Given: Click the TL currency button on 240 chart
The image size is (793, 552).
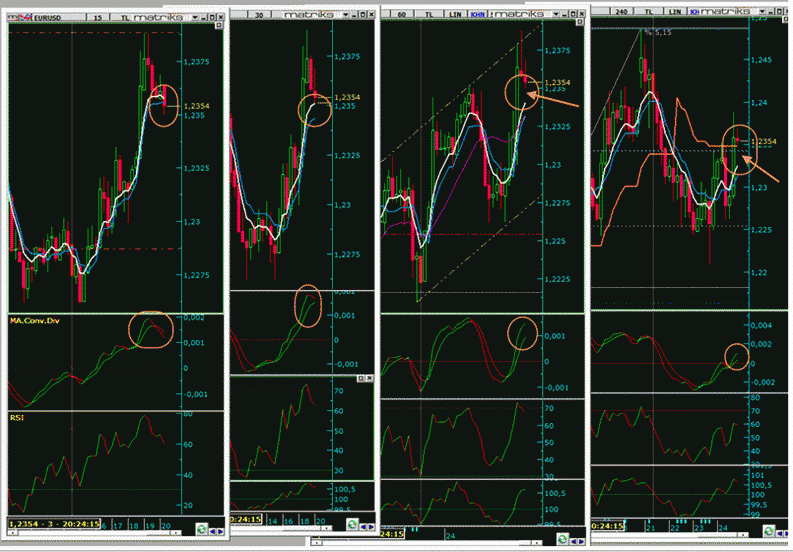Looking at the screenshot, I should [648, 10].
